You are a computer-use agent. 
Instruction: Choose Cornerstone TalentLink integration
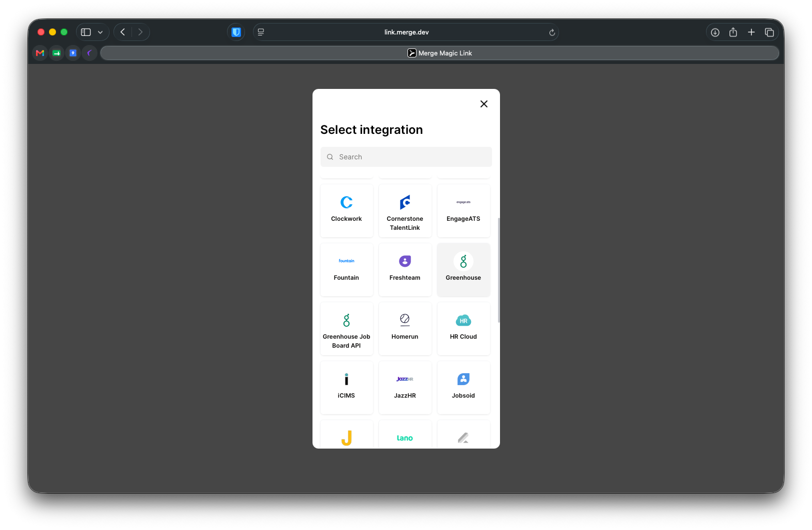click(405, 211)
